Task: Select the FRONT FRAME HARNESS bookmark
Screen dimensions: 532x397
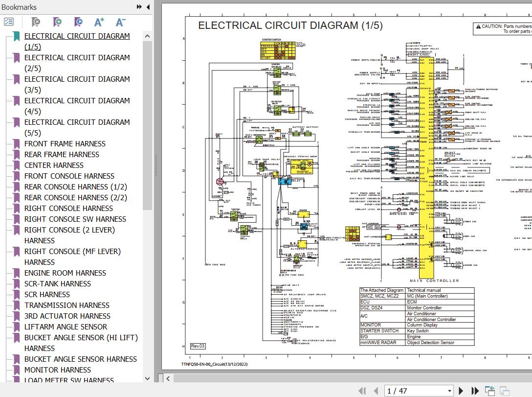Action: click(65, 143)
